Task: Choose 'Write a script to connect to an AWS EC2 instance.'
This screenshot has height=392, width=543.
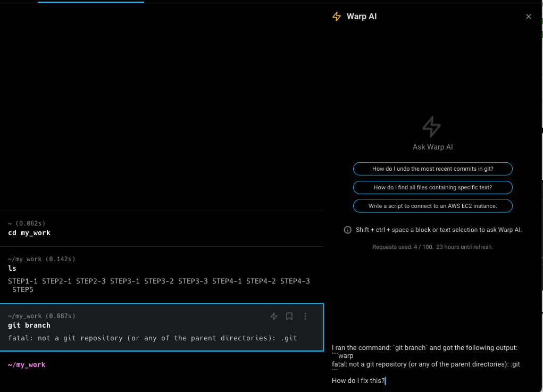Action: click(x=432, y=206)
